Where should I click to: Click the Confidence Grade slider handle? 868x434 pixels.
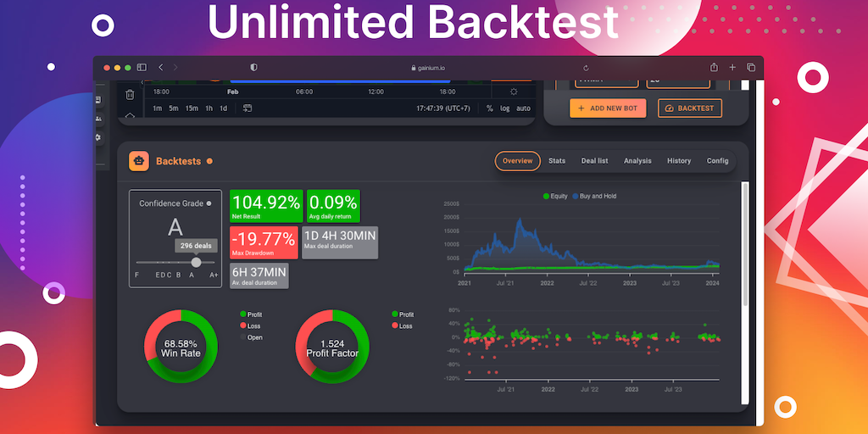click(x=196, y=263)
